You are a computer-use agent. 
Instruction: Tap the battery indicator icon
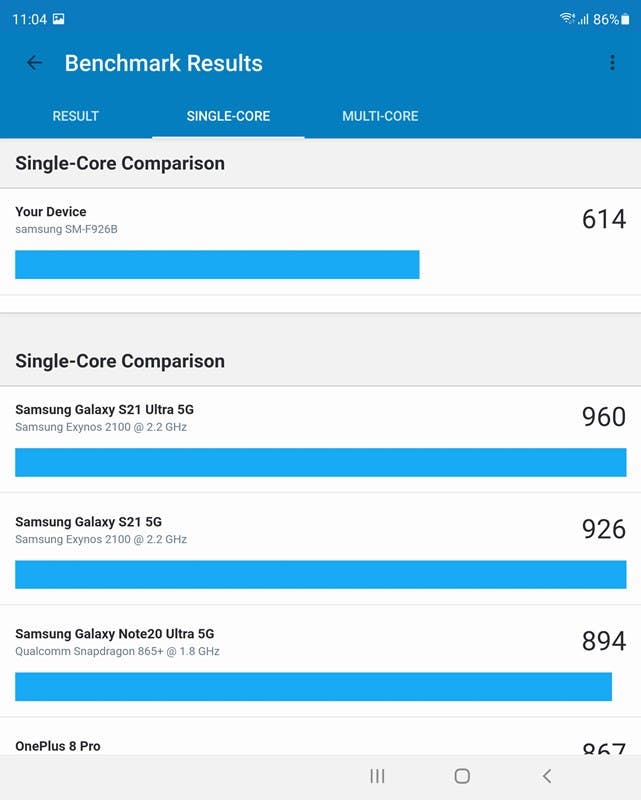coord(625,19)
